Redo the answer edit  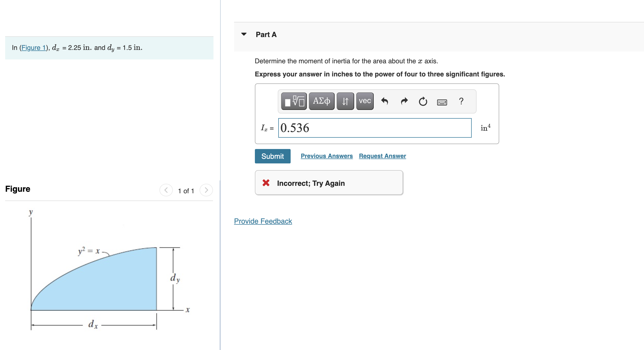(404, 101)
